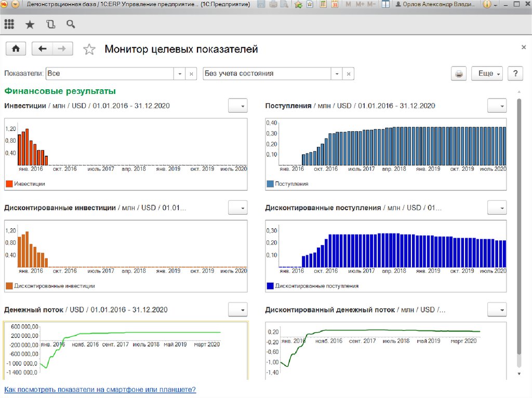Click the search magnifier icon
532x398 pixels.
[71, 24]
